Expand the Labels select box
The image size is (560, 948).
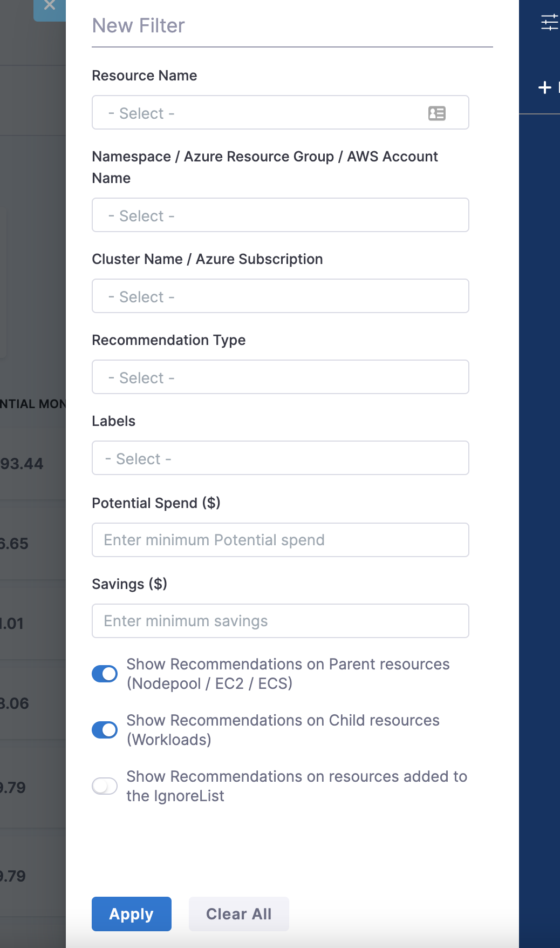pyautogui.click(x=280, y=458)
